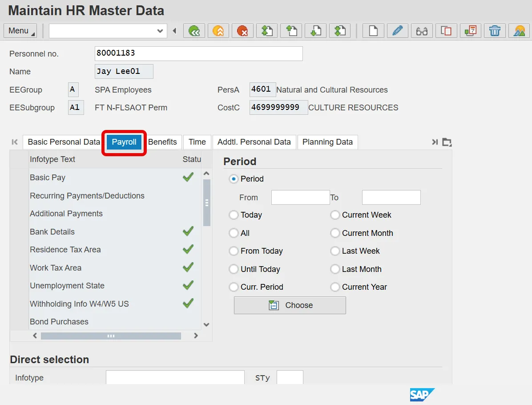Click the Display glasses icon
The image size is (532, 405).
coord(422,31)
